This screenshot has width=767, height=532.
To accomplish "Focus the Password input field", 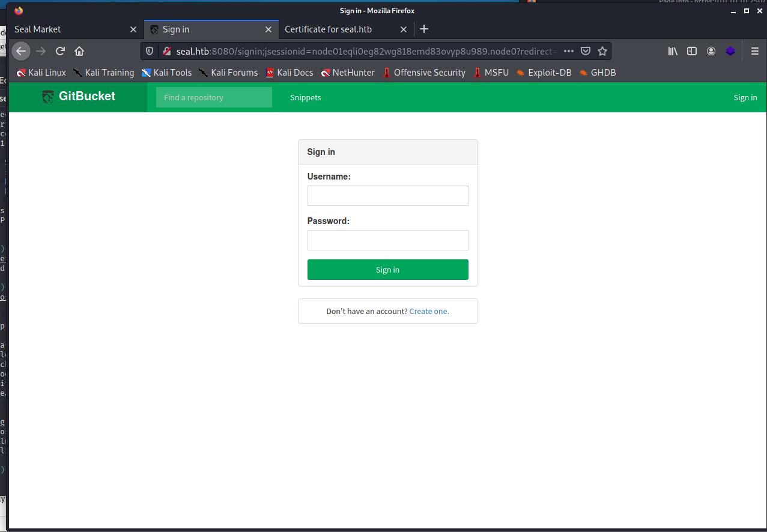I will pyautogui.click(x=387, y=240).
